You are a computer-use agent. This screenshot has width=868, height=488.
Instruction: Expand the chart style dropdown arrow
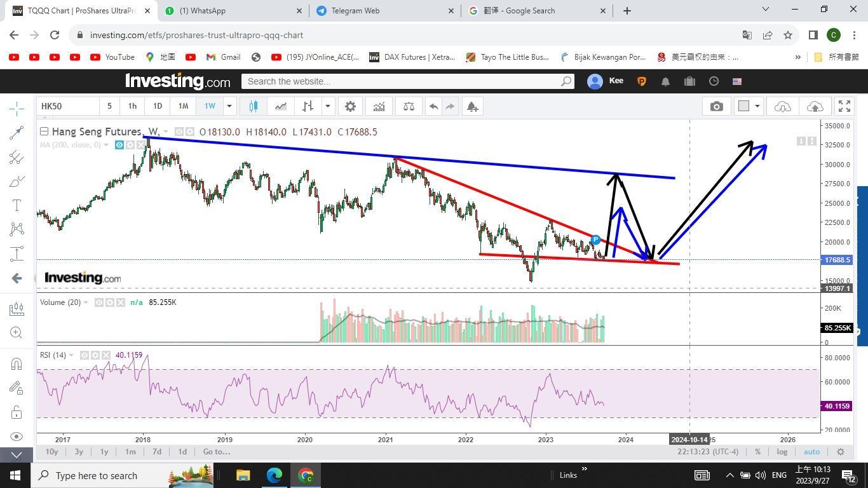328,106
